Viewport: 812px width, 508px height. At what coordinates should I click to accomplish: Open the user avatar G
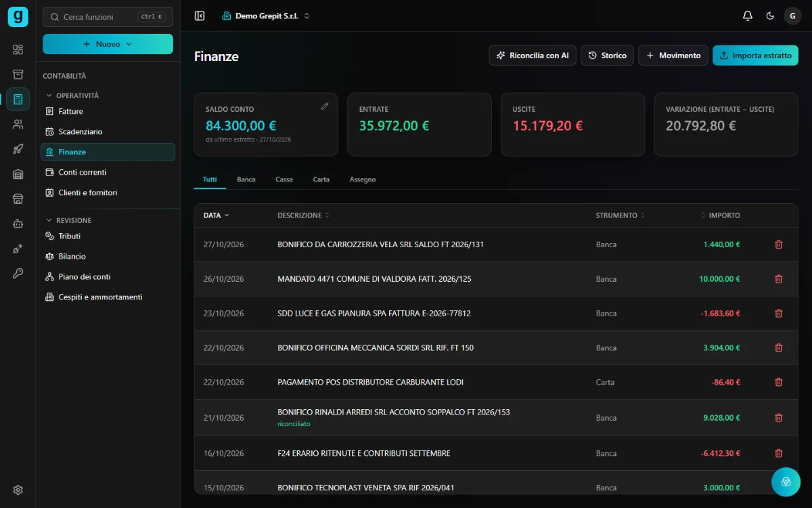(792, 16)
